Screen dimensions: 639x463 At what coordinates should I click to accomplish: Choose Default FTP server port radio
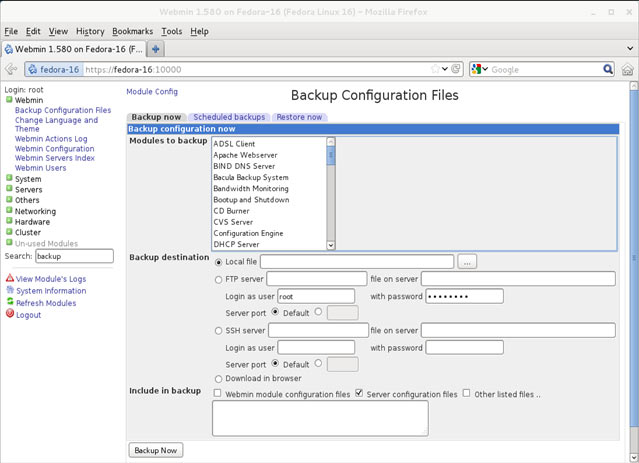[275, 312]
